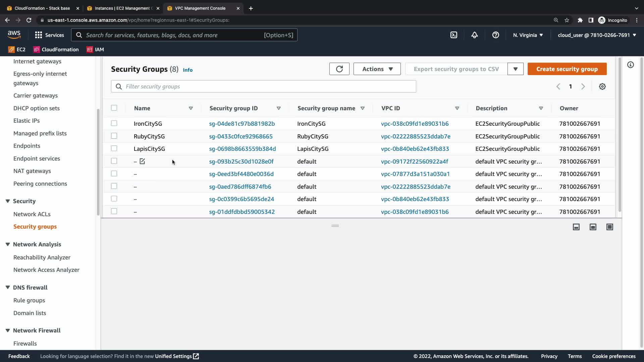Click the edit name pencil icon
644x362 pixels.
coord(142,161)
